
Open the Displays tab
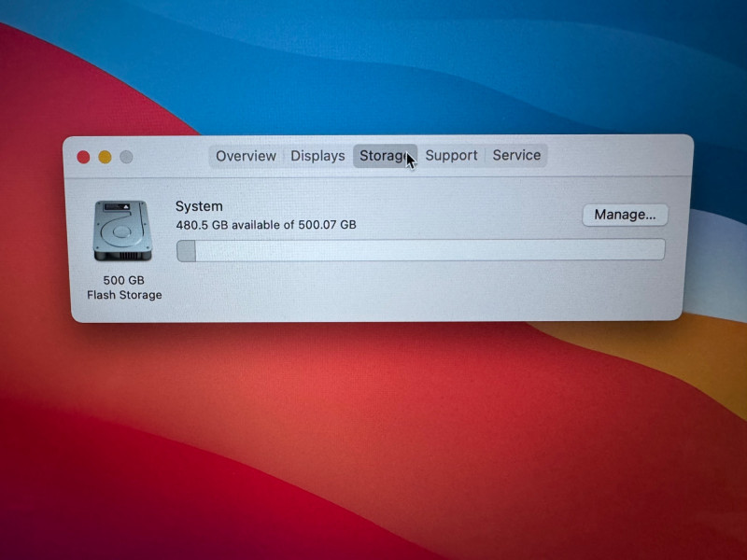pyautogui.click(x=317, y=156)
